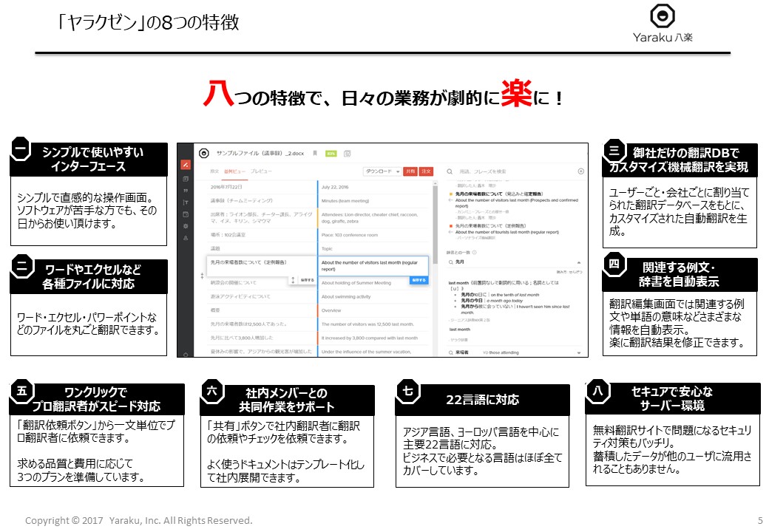Select the translated segment 'July 22, 2016'
Viewport: 769px width, 532px height.
[x=335, y=187]
